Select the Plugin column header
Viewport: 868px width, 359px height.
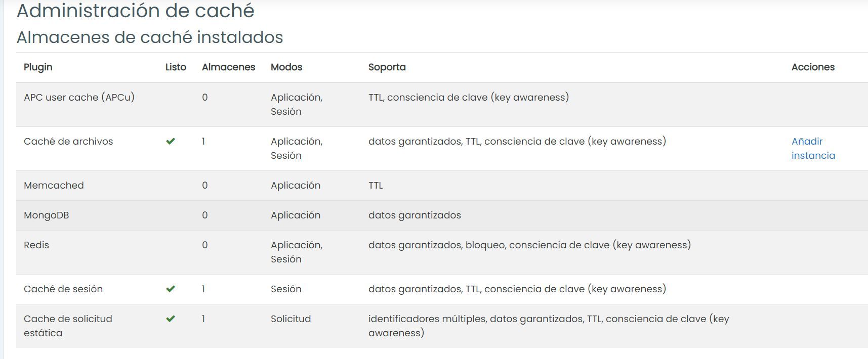[38, 67]
